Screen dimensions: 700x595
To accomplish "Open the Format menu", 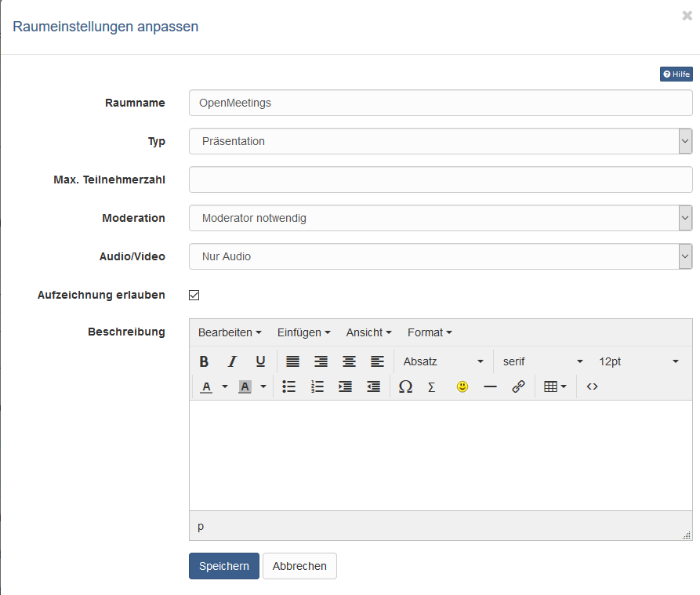I will pos(429,332).
